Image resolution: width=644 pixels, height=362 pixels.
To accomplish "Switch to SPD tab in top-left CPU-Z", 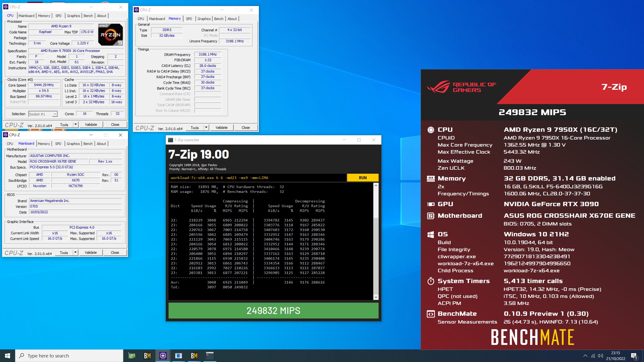I will click(58, 16).
